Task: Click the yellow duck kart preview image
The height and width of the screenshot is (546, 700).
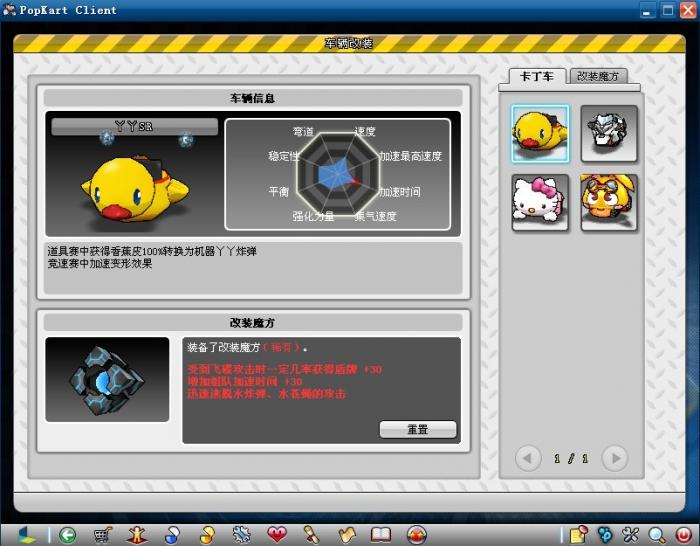Action: [134, 188]
